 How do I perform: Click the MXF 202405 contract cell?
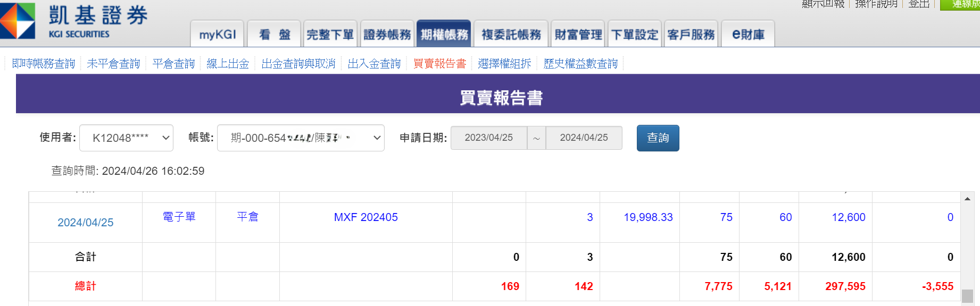point(366,217)
